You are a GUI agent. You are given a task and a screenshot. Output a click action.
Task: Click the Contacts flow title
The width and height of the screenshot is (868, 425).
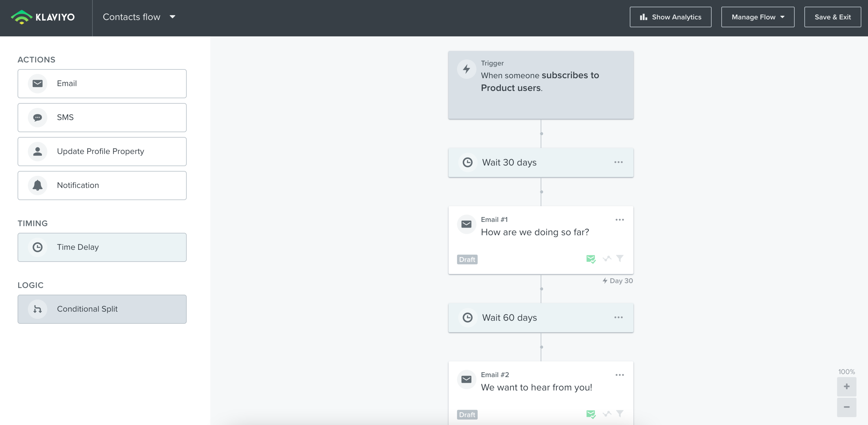[131, 17]
